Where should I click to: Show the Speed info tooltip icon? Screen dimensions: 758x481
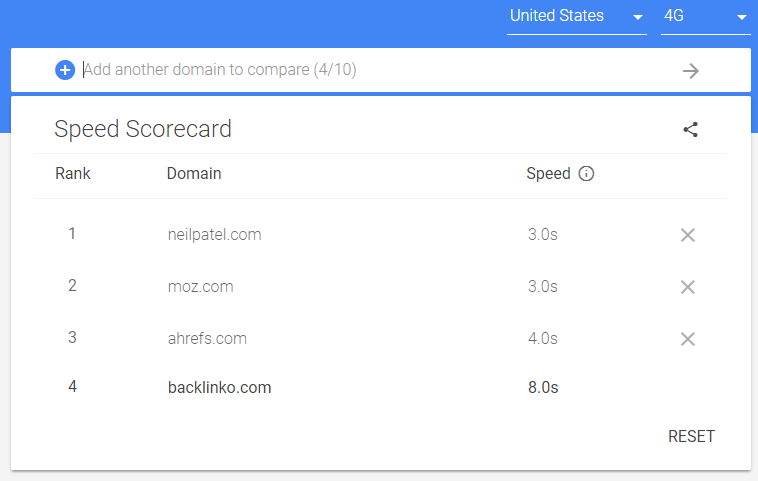[x=586, y=174]
